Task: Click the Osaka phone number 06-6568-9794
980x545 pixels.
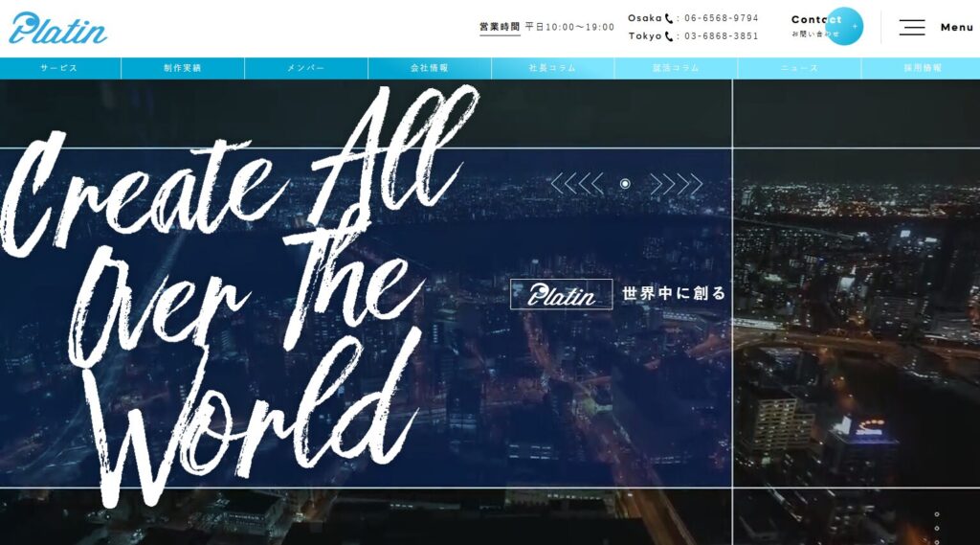Action: click(722, 18)
